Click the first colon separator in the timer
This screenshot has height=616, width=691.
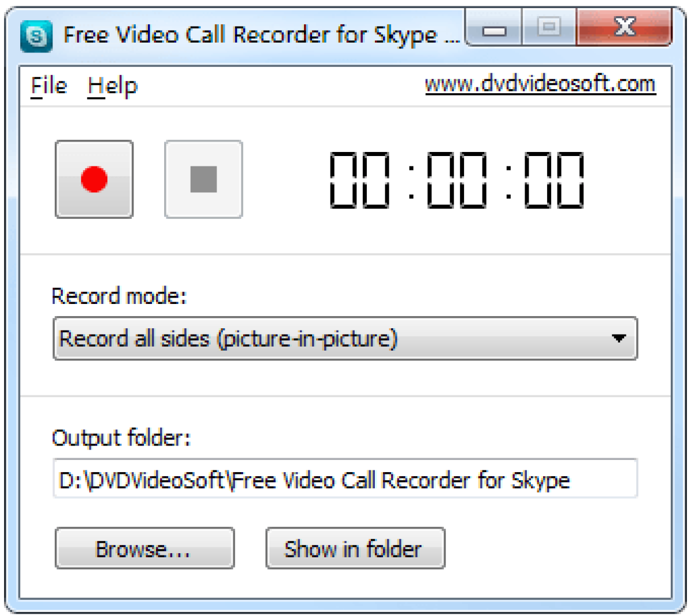click(x=411, y=181)
